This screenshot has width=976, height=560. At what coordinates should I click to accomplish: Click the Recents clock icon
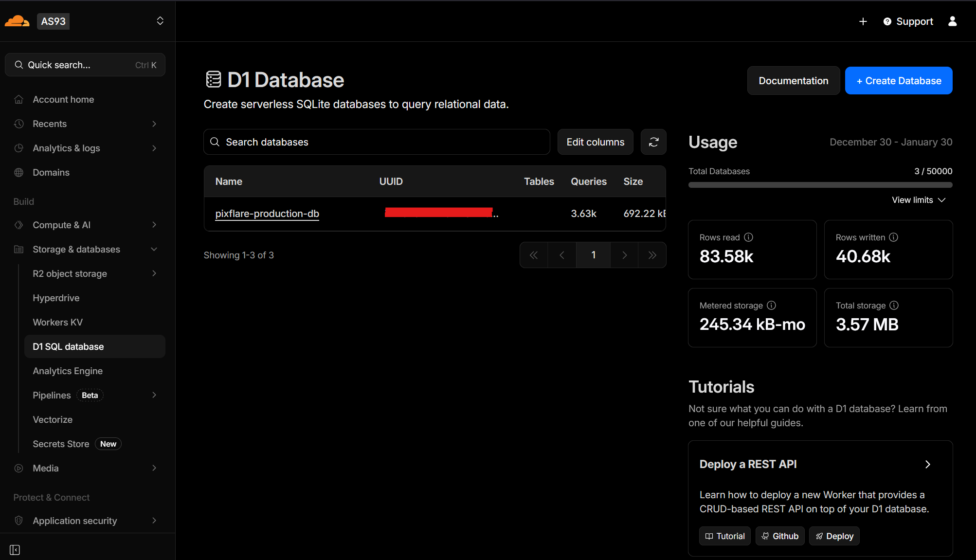coord(18,124)
